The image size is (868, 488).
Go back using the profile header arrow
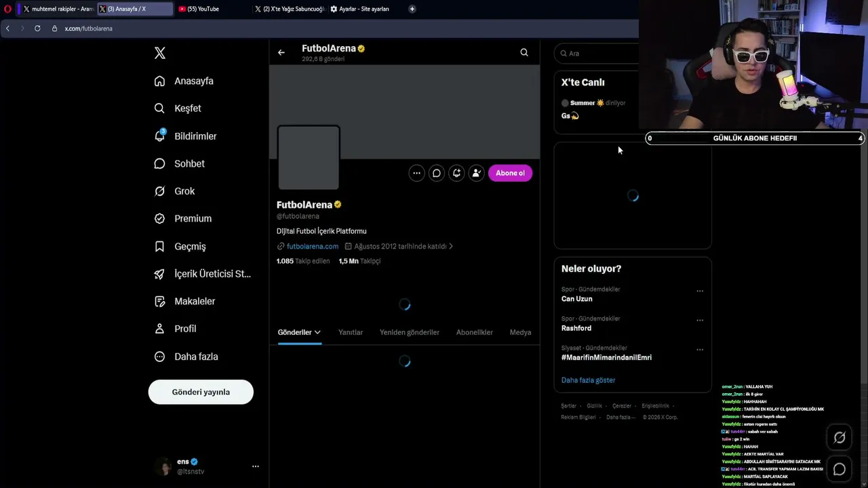[x=281, y=52]
